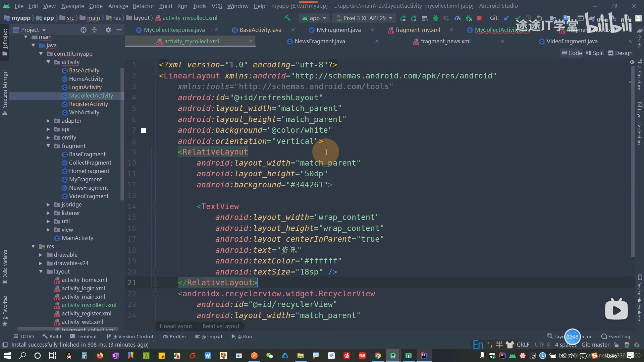Viewport: 644px width, 362px height.
Task: Open the Project panel settings gear
Action: coord(108,30)
